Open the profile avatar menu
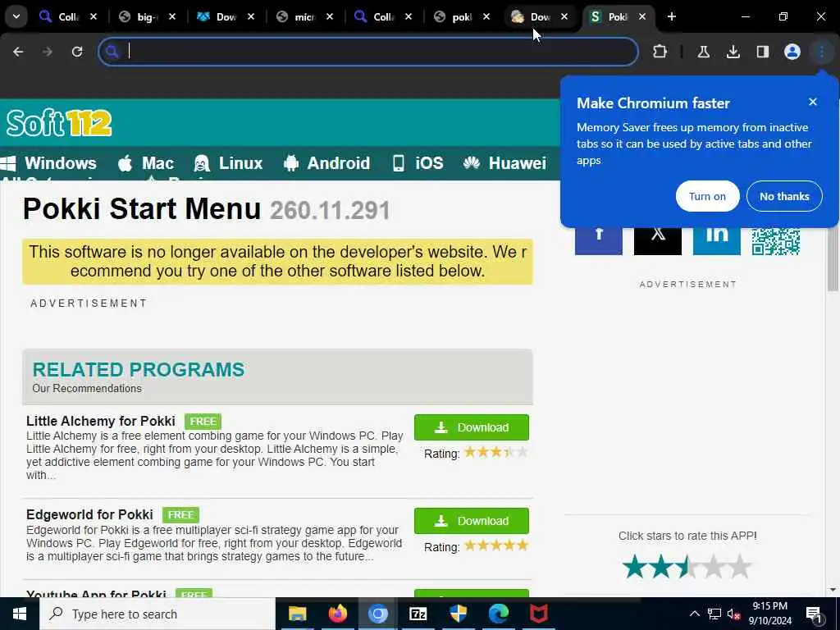 coord(792,52)
